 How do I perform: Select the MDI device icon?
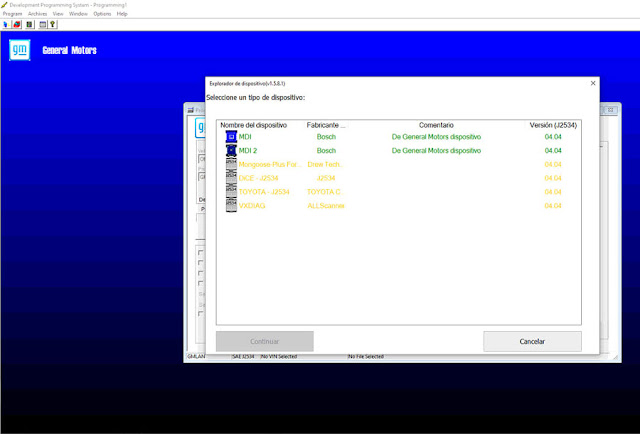point(231,137)
